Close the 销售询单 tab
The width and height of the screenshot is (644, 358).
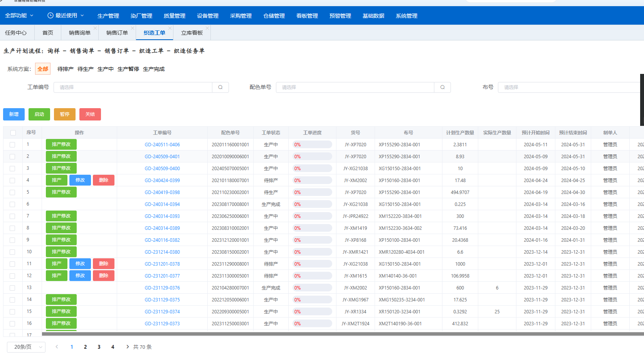[95, 28]
